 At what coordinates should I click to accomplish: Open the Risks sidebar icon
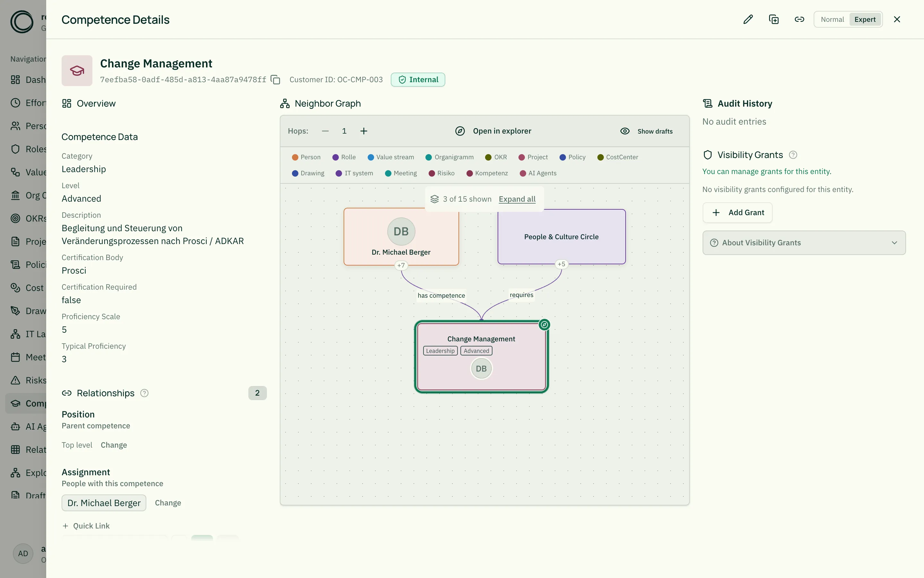tap(15, 380)
